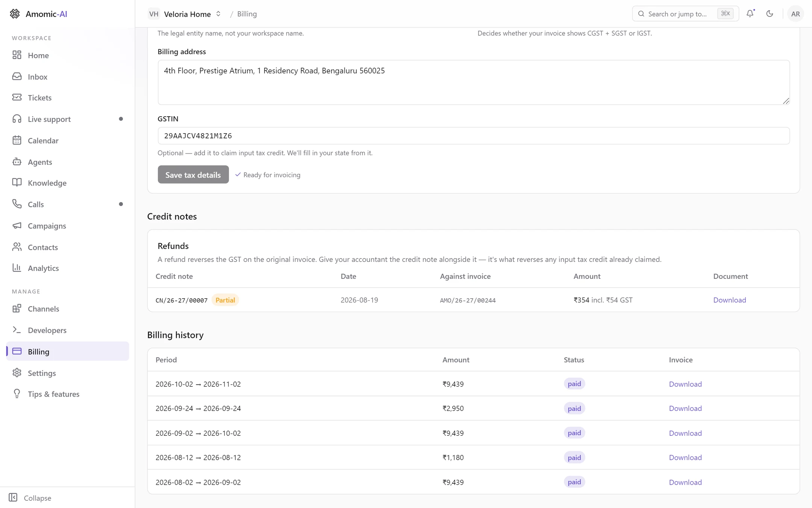This screenshot has height=508, width=812.
Task: Click the Collapse sidebar panel icon
Action: click(x=13, y=497)
